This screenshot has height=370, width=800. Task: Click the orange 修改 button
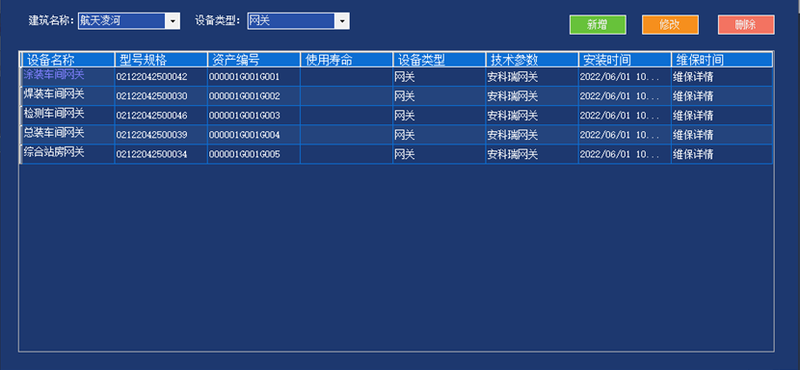670,24
